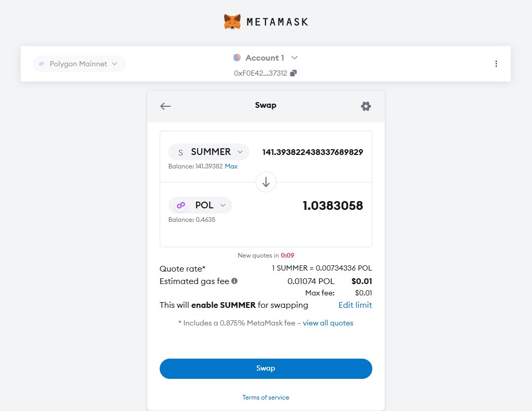
Task: Go back using the left arrow
Action: tap(165, 106)
